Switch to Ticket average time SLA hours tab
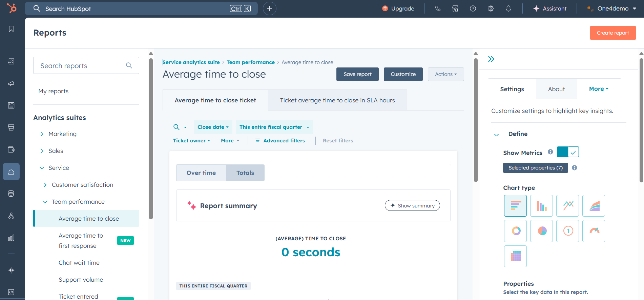 click(x=337, y=100)
